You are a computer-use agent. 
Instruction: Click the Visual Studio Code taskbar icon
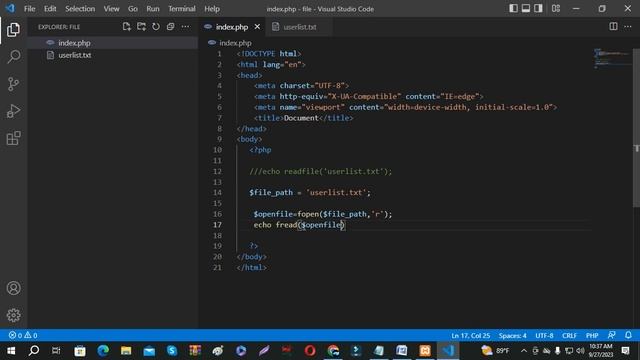448,351
